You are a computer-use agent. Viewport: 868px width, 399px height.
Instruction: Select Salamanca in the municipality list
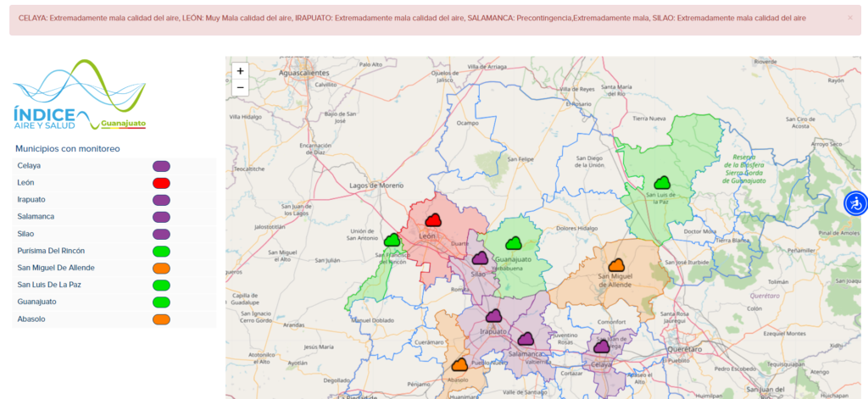tap(36, 217)
